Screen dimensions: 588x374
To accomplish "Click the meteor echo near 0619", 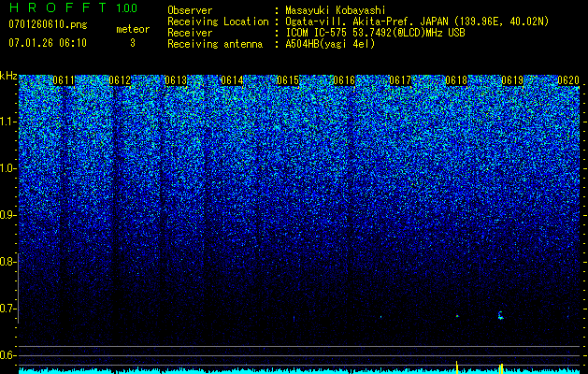I will 501,315.
